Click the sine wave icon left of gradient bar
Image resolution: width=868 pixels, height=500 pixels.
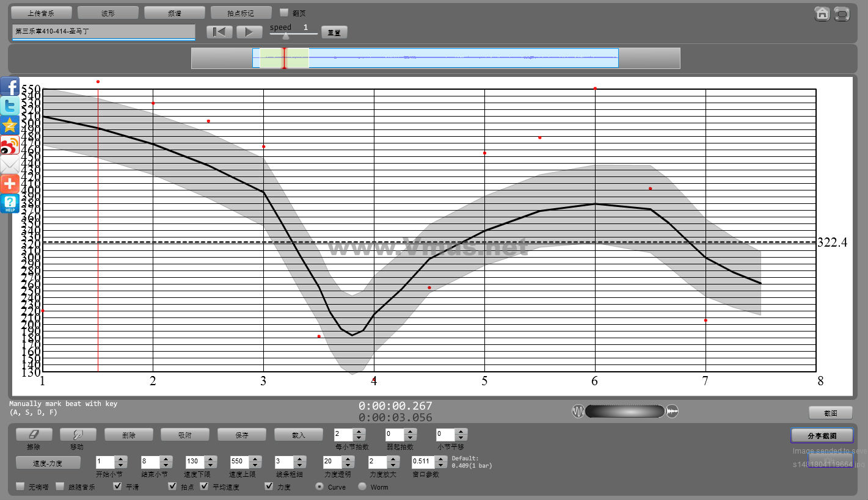[x=578, y=411]
